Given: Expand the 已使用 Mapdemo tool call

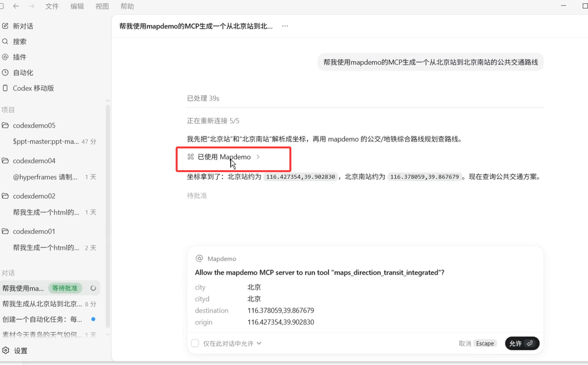Looking at the screenshot, I should point(224,157).
